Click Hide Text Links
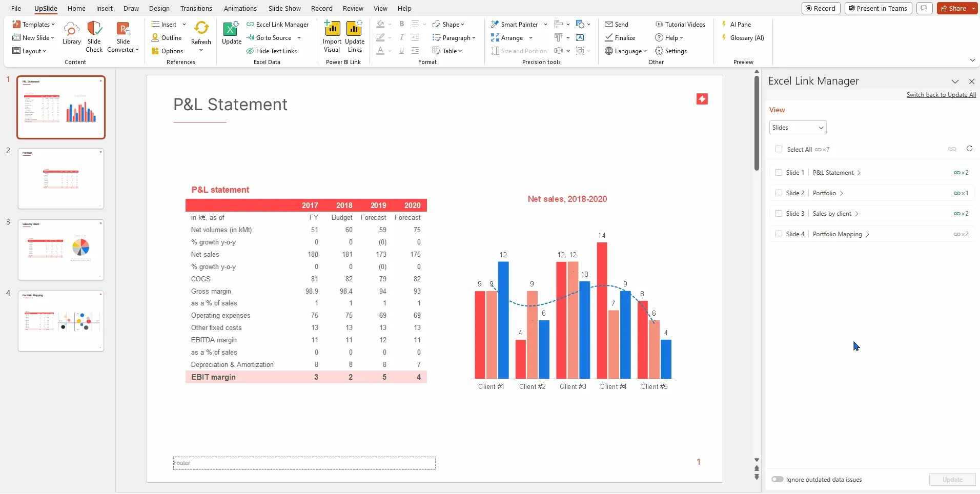Image resolution: width=980 pixels, height=494 pixels. pos(271,51)
